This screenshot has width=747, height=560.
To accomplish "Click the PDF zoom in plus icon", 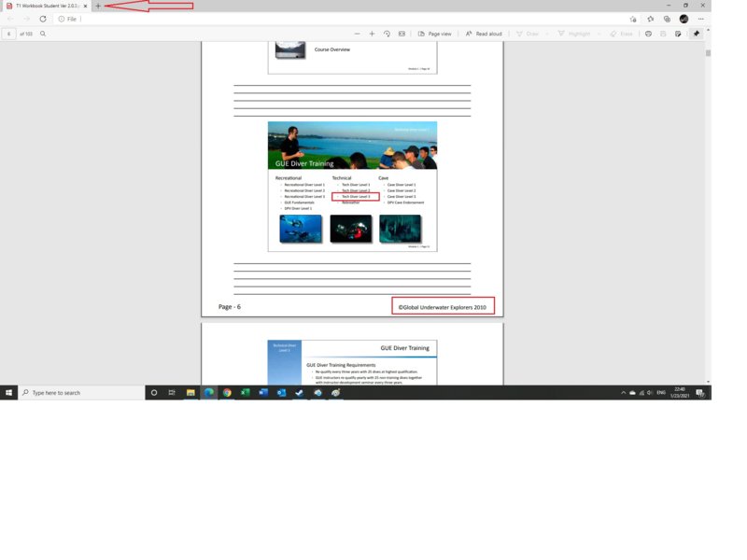I will click(x=372, y=34).
